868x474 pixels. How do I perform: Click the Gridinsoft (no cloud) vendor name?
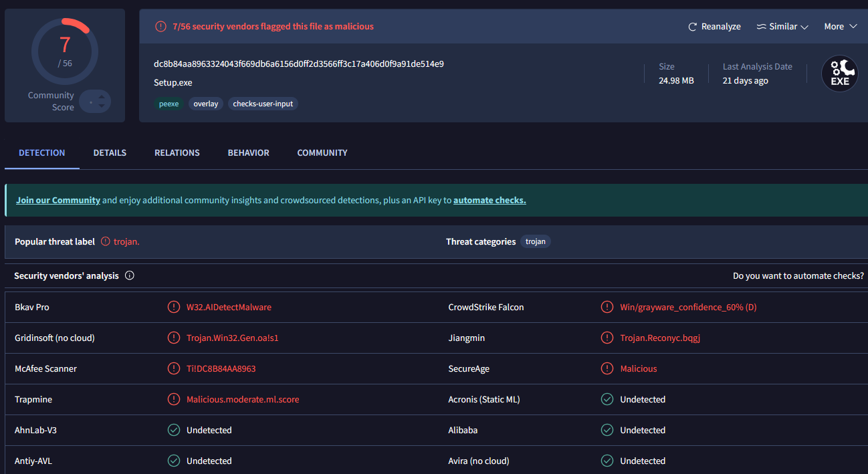(x=55, y=338)
